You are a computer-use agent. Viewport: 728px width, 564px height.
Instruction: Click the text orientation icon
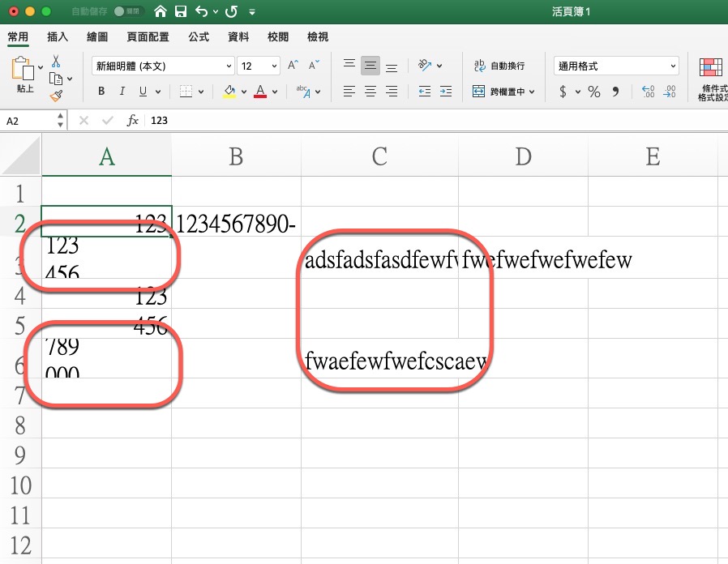point(424,65)
